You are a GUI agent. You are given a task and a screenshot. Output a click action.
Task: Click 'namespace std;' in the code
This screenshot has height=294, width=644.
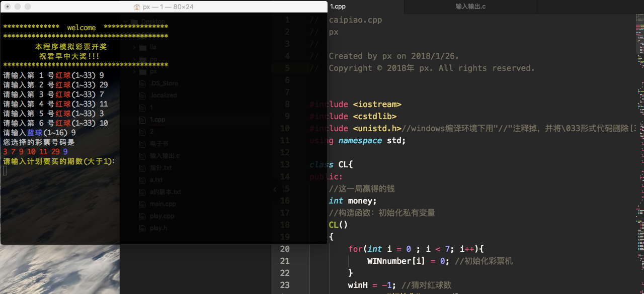click(372, 141)
